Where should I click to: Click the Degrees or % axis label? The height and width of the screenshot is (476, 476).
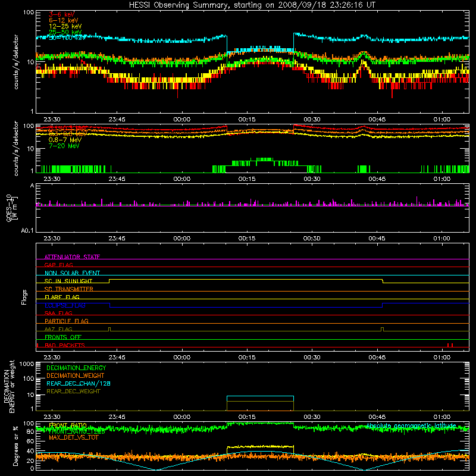pos(15,446)
